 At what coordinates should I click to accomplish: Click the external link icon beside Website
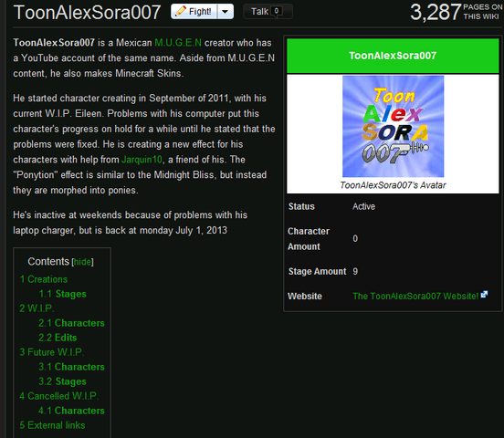point(484,295)
